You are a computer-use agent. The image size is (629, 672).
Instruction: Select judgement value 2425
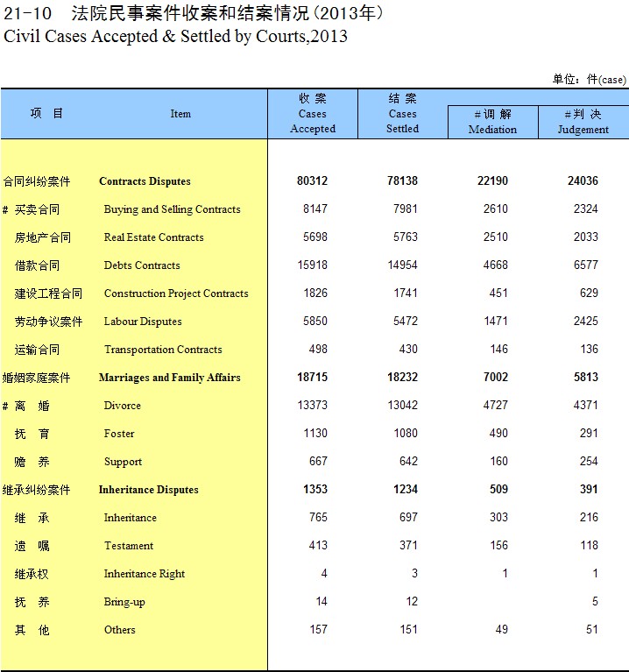click(x=586, y=322)
